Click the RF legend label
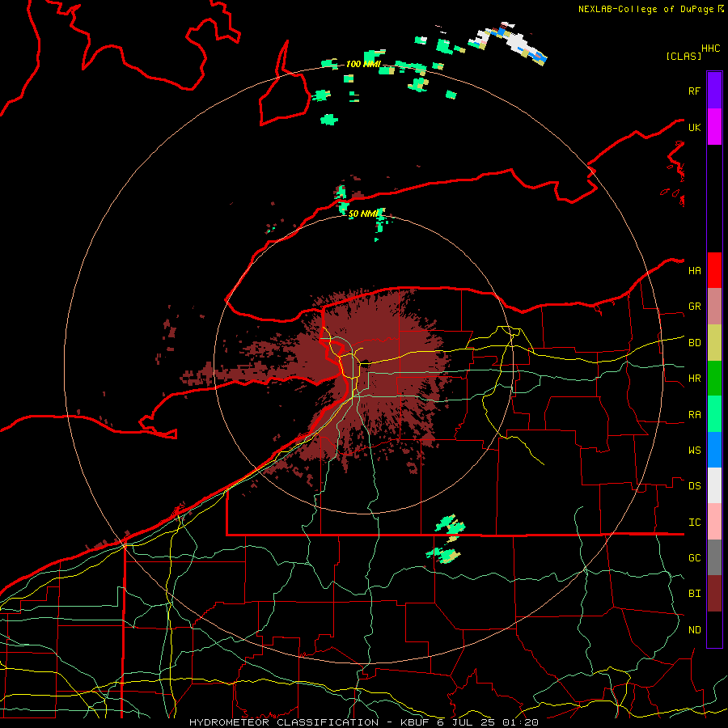The image size is (728, 728). 694,91
